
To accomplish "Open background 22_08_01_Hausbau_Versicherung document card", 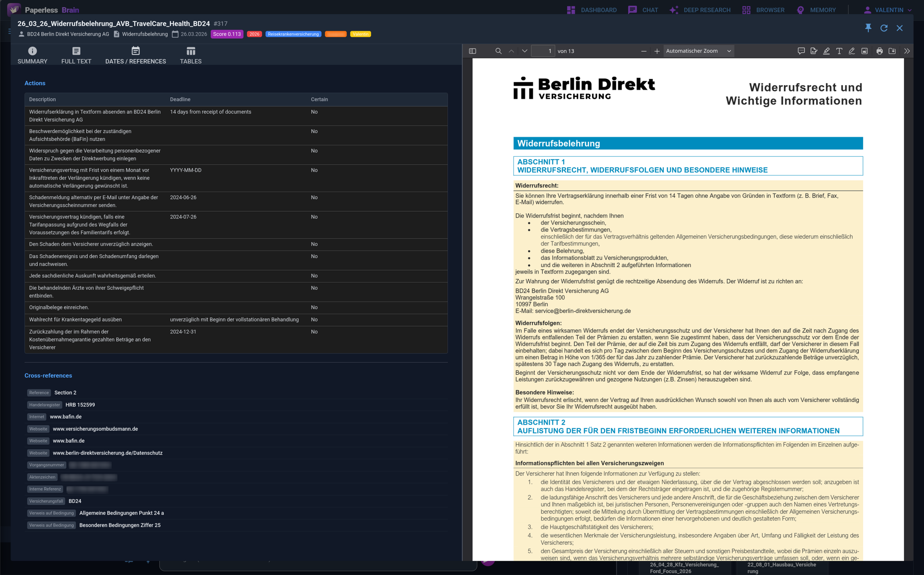I will [782, 568].
